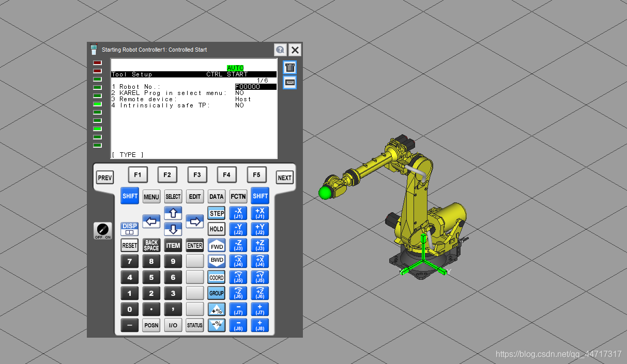Screen dimensions: 627x364
Task: Rotate with the +Y (J5) key
Action: click(260, 277)
